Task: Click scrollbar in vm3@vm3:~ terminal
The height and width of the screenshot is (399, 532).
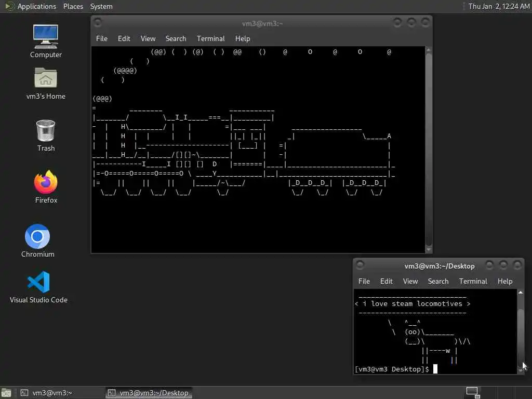Action: [429, 149]
